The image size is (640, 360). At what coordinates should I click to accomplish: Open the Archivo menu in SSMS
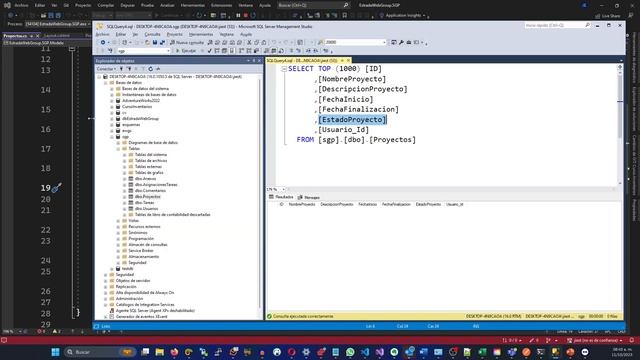coord(102,35)
